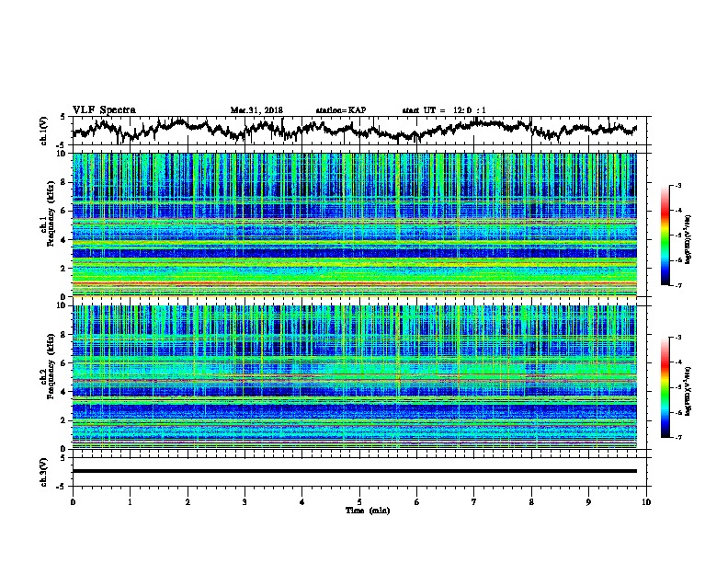Image resolution: width=728 pixels, height=563 pixels.
Task: Click the ch.1 color scale bar
Action: pos(665,236)
